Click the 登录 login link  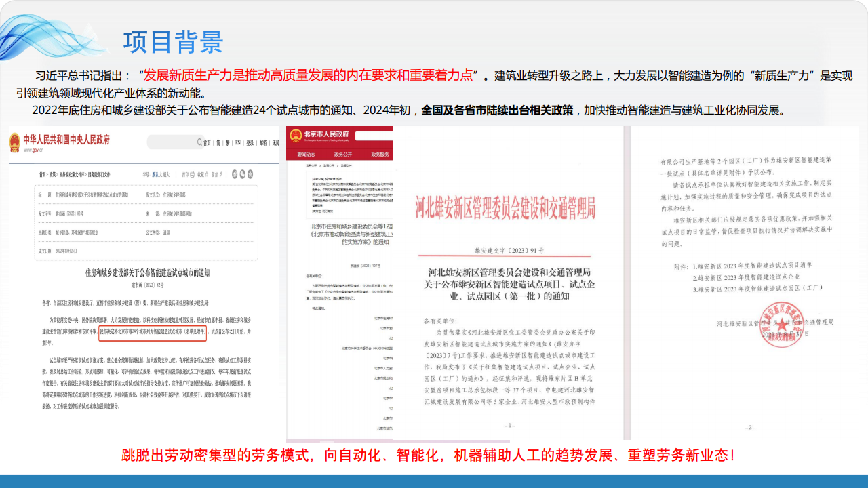(x=250, y=143)
